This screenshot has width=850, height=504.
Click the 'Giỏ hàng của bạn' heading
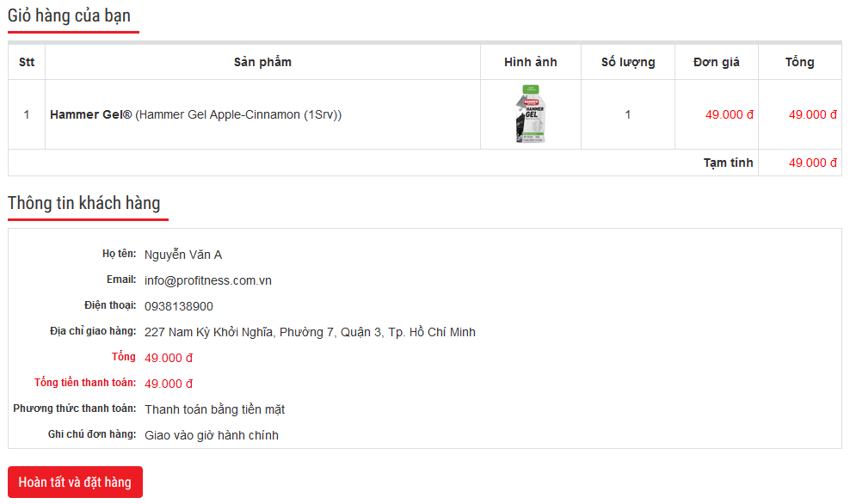pos(70,15)
